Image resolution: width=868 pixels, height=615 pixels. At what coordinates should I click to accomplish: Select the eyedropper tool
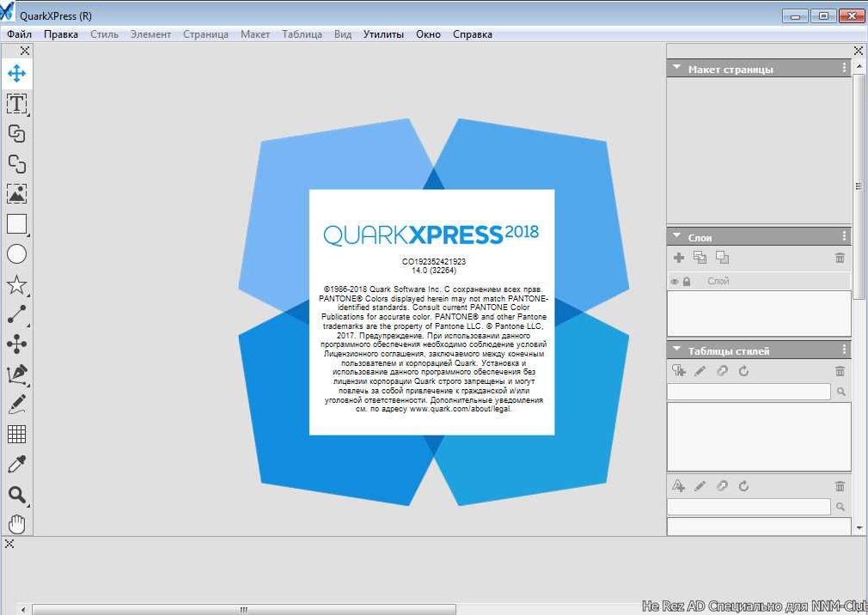click(x=16, y=465)
